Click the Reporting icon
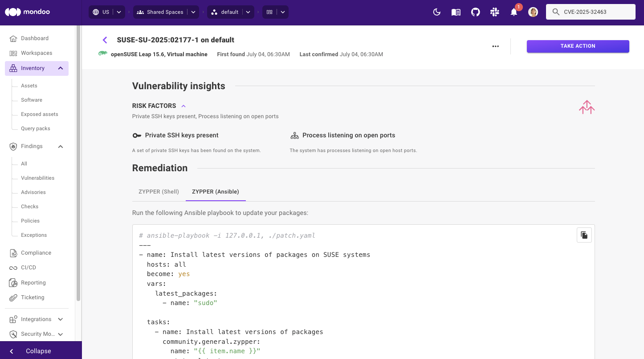The height and width of the screenshot is (359, 644). (x=13, y=283)
